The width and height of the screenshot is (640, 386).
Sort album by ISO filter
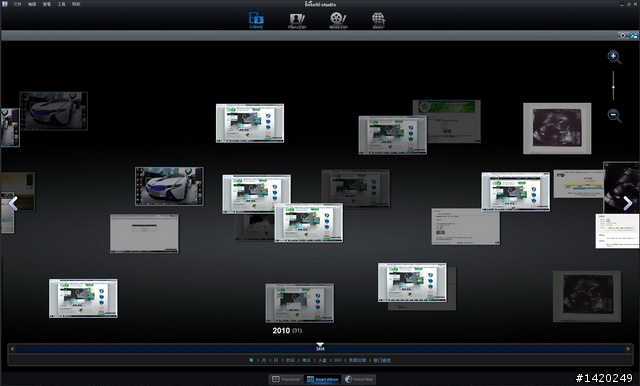(338, 360)
